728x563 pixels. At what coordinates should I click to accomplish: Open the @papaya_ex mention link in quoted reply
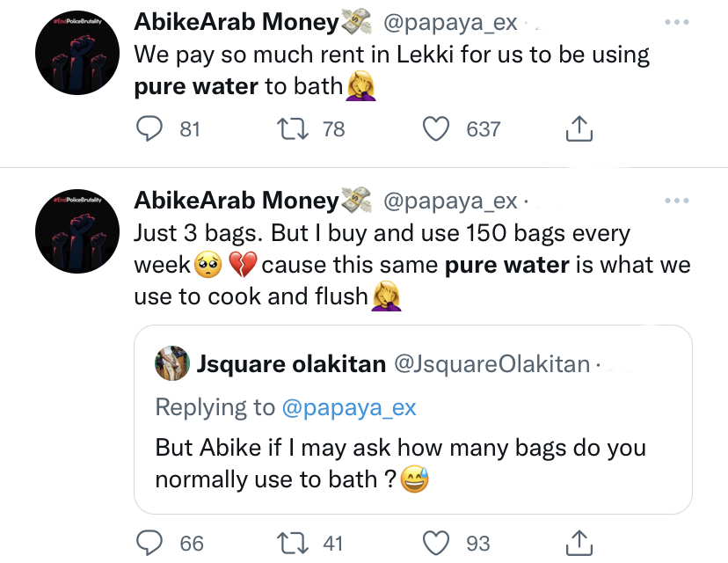coord(349,407)
